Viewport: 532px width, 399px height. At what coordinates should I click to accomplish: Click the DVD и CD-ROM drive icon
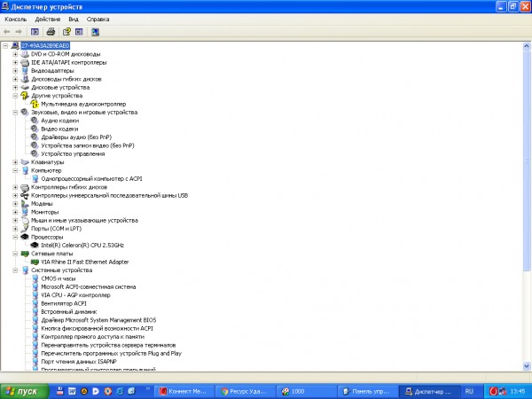[25, 54]
